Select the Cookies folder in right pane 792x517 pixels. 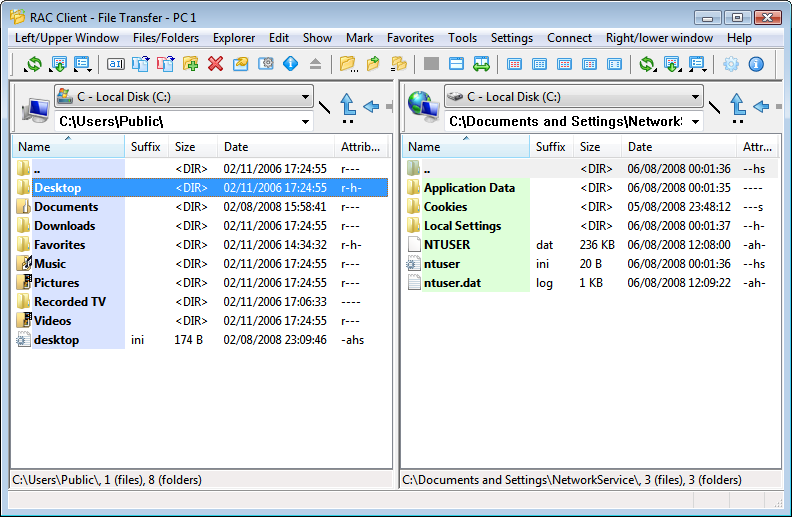[x=591, y=207]
